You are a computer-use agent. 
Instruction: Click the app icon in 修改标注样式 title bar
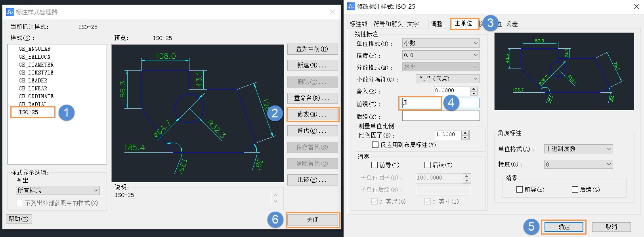(351, 6)
